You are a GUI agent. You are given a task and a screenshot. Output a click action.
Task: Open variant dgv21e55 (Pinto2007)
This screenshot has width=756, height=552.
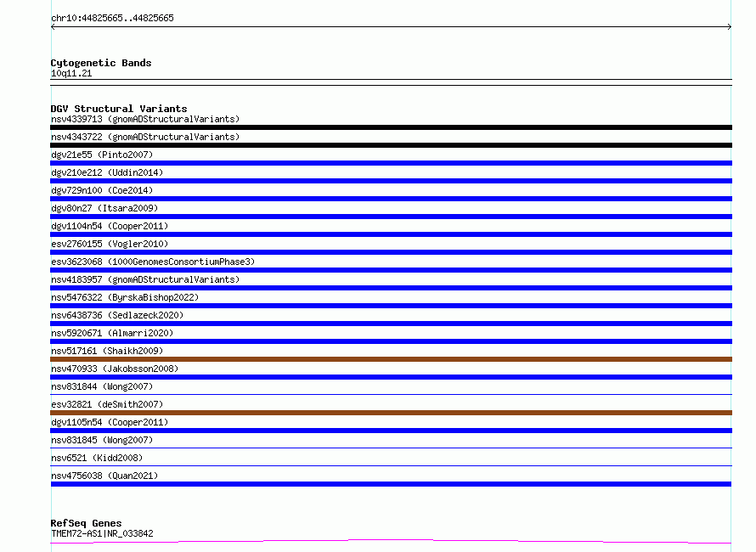tap(102, 155)
